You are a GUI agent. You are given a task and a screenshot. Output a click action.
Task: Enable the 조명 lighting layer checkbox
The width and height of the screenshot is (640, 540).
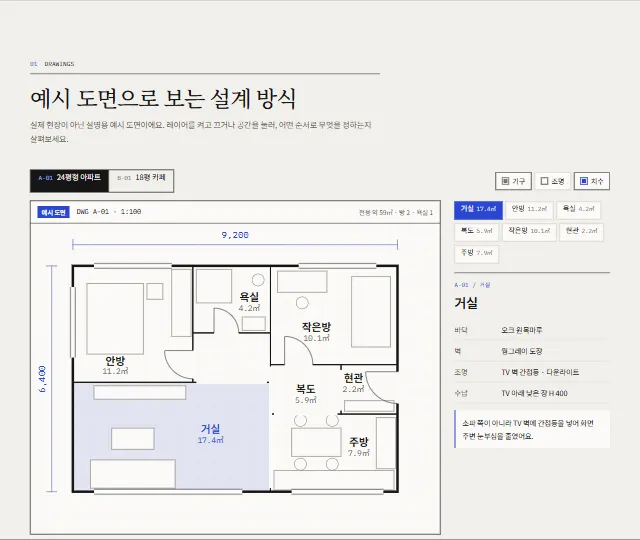[552, 181]
